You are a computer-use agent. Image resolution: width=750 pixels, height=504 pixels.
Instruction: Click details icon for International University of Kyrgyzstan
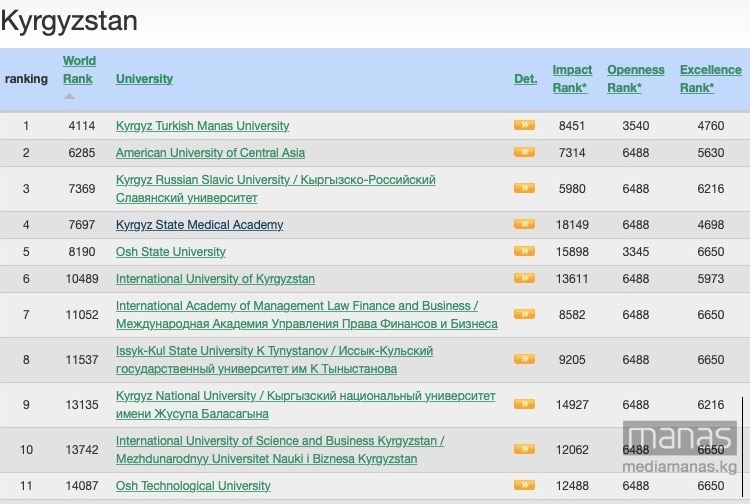tap(524, 278)
